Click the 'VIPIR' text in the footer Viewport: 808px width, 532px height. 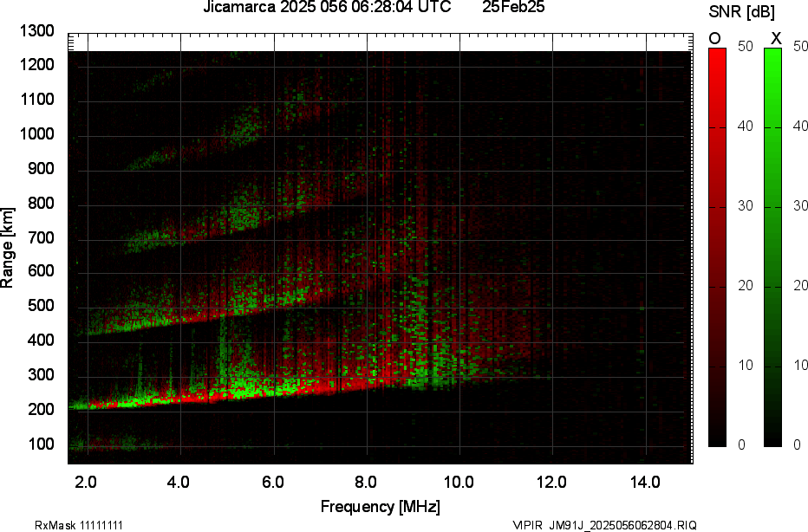pyautogui.click(x=528, y=525)
